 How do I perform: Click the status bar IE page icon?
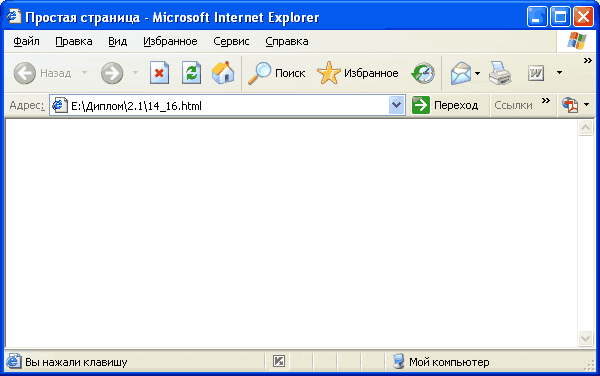coord(13,361)
